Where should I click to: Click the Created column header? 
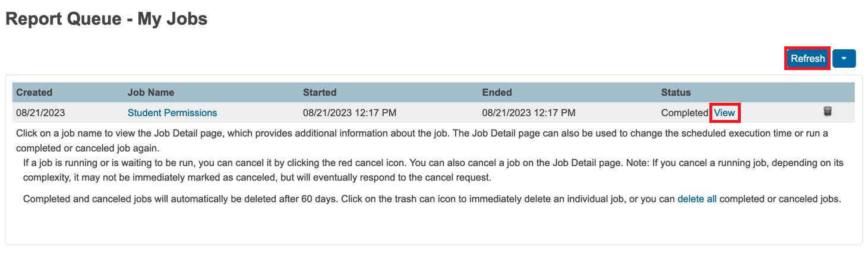34,93
